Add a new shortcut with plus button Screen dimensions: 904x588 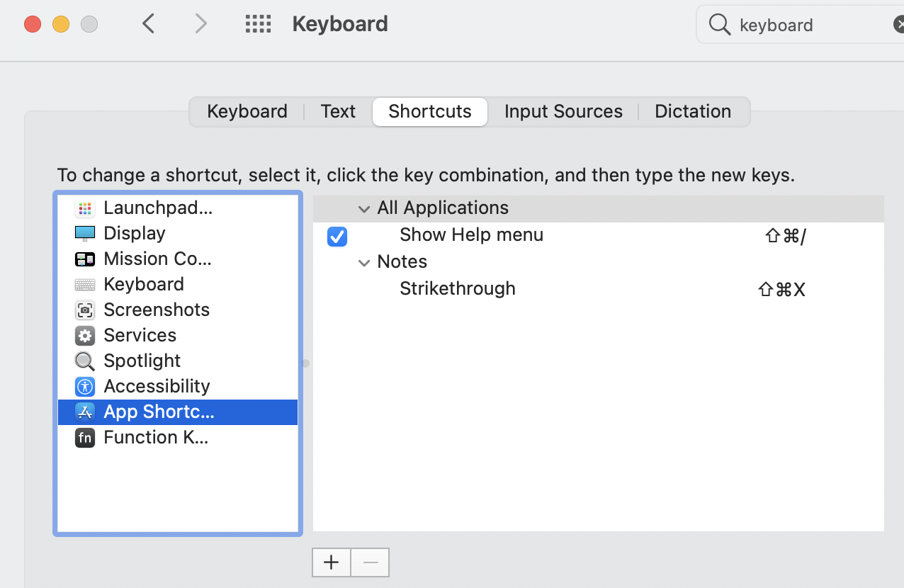pyautogui.click(x=331, y=562)
